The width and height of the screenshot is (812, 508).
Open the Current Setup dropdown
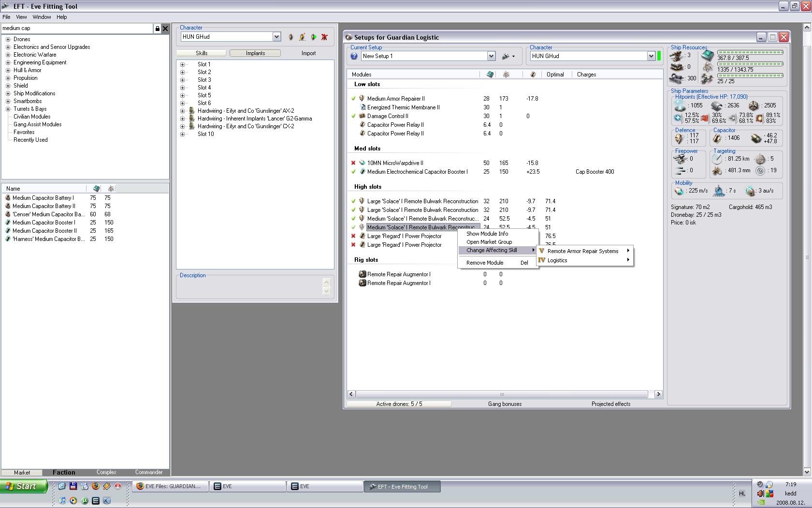(x=491, y=56)
